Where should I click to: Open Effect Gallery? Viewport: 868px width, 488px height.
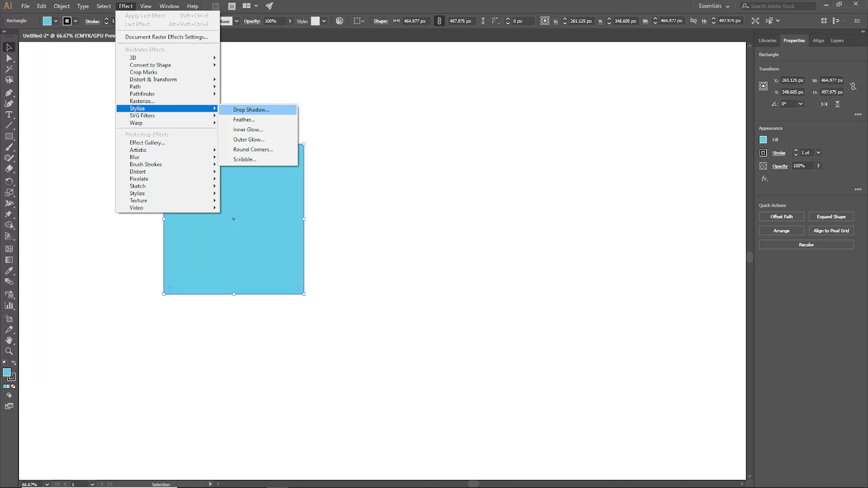(167, 143)
